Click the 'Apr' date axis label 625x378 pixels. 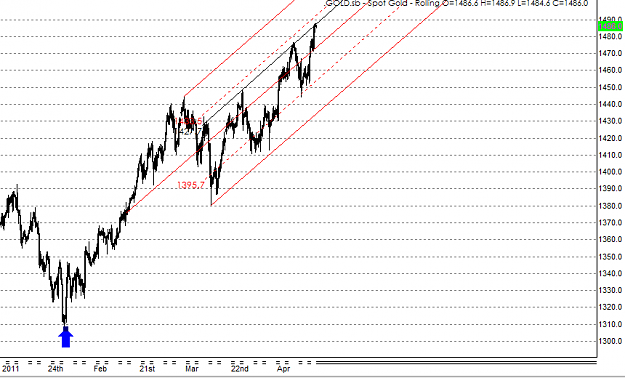[283, 369]
